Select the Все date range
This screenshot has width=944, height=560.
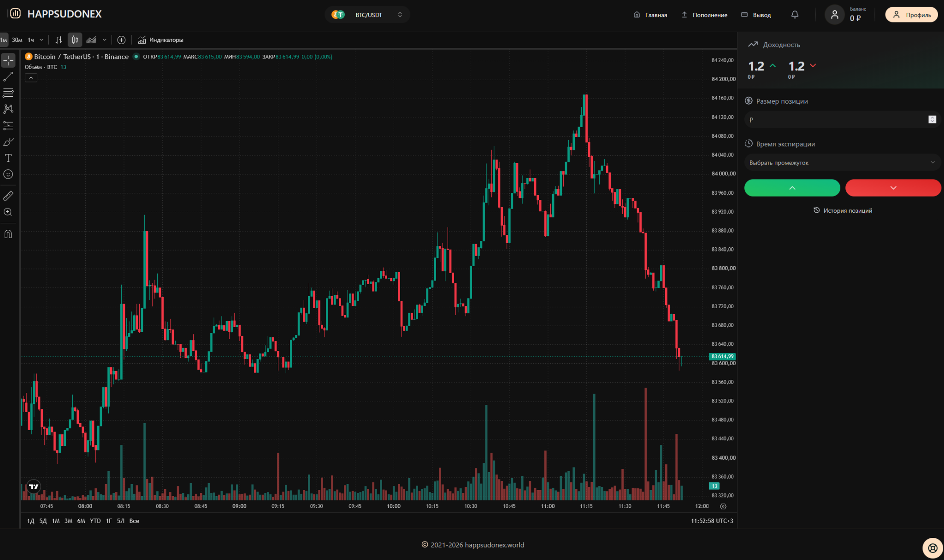[134, 521]
